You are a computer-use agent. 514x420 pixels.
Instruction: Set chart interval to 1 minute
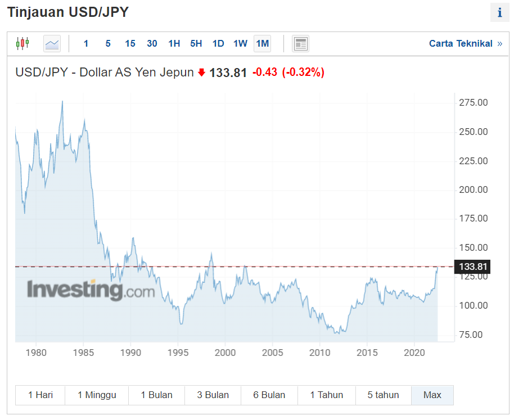click(86, 43)
